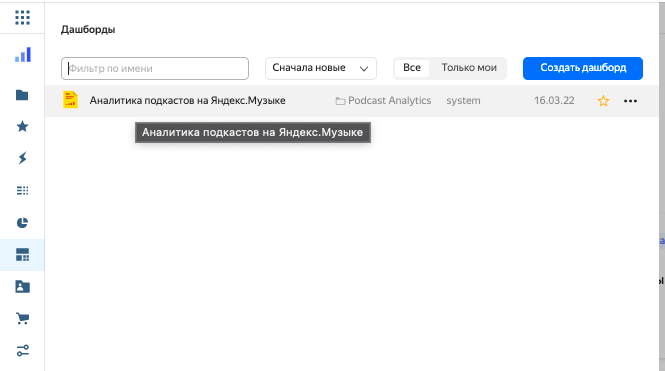
Task: Click the date 16.03.22
Action: click(x=554, y=100)
